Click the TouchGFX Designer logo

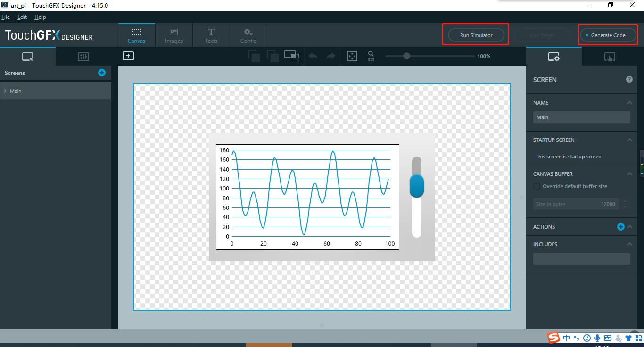(49, 35)
